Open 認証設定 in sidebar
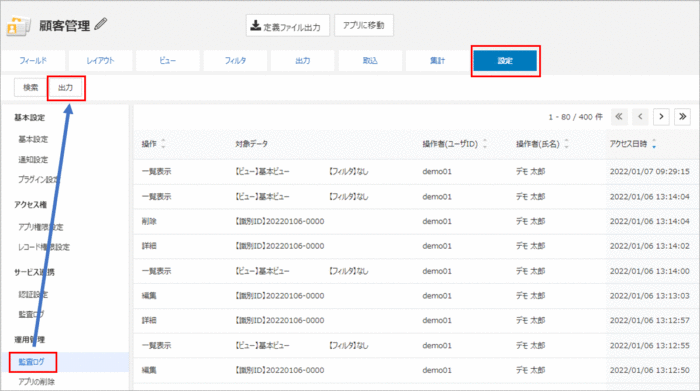 click(33, 295)
